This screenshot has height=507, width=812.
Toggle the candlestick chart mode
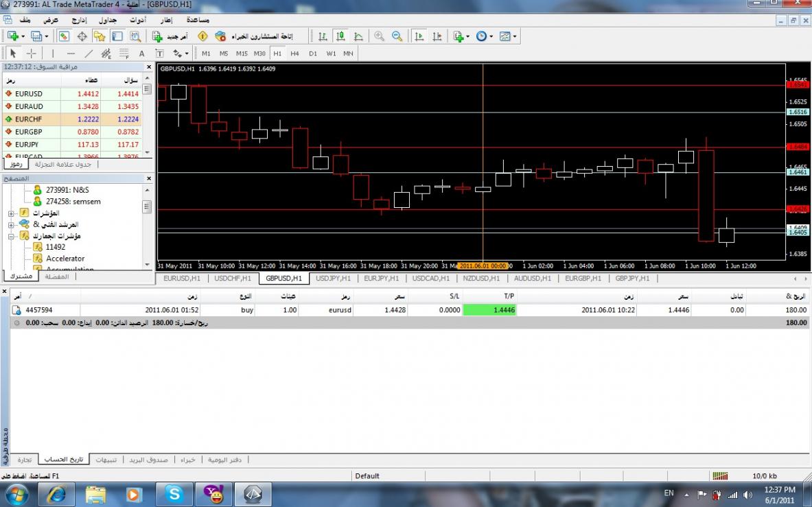click(x=340, y=36)
